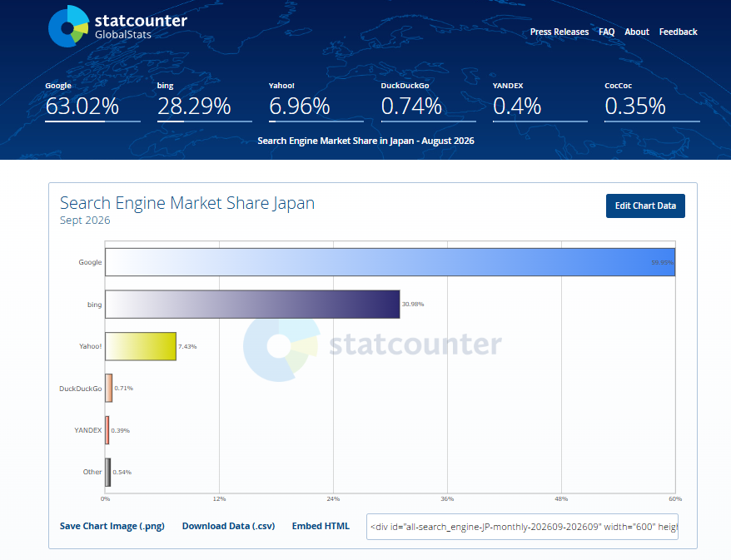Click the Google axis label in chart
The image size is (731, 560).
(x=90, y=262)
